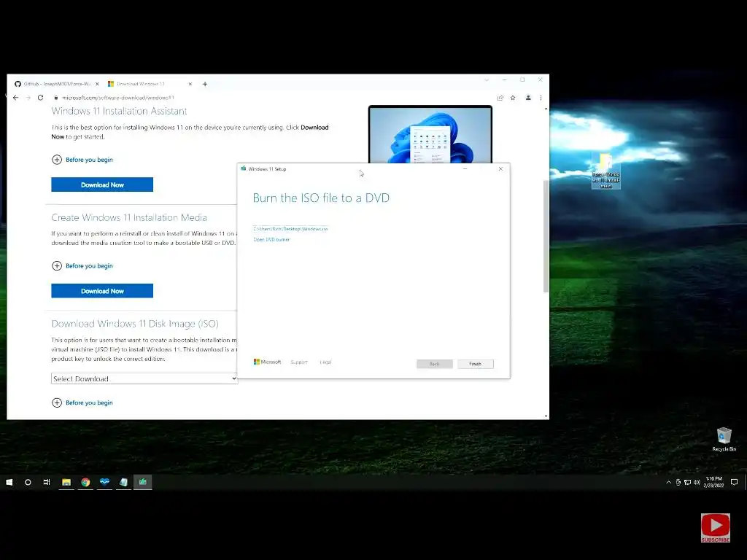Share this page icon in Chrome
This screenshot has height=560, width=747.
[500, 98]
